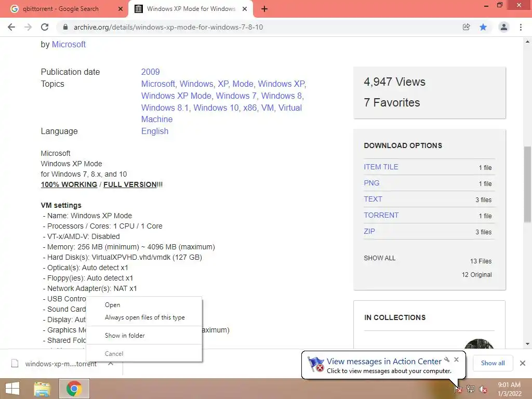
Task: Close the downloads bar
Action: (x=523, y=363)
